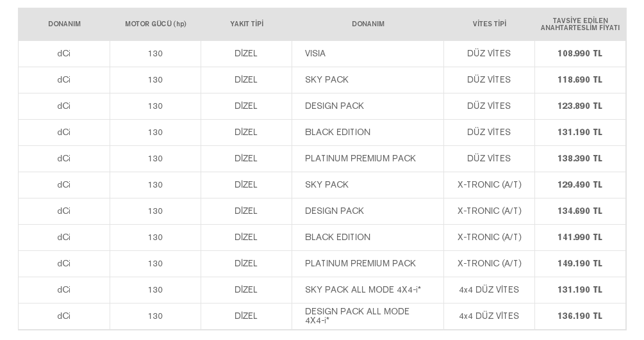Click the 108.990 TL price
The height and width of the screenshot is (340, 644).
pos(580,53)
